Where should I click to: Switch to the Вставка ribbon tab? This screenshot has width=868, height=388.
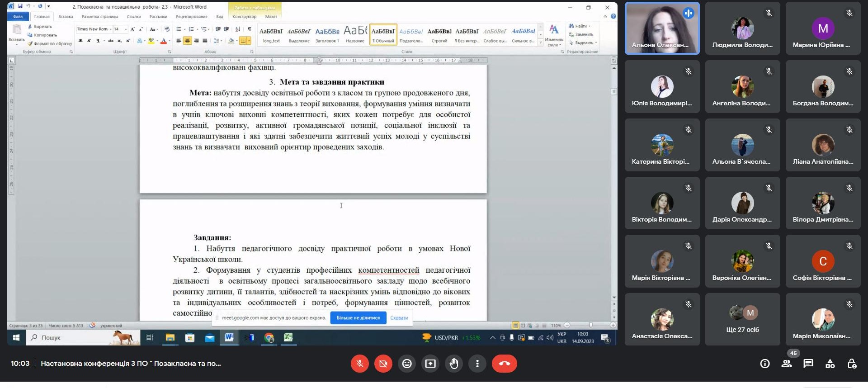[x=66, y=17]
